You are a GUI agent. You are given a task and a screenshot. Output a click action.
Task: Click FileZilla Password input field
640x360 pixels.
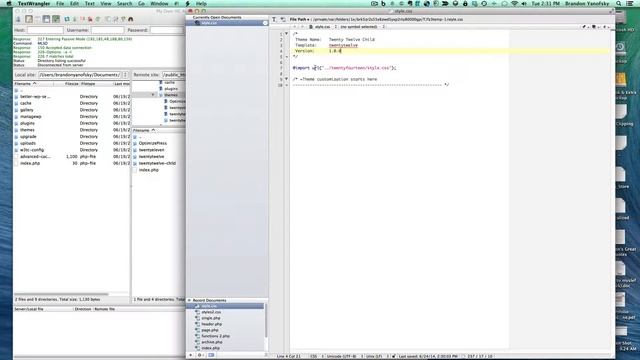click(167, 30)
